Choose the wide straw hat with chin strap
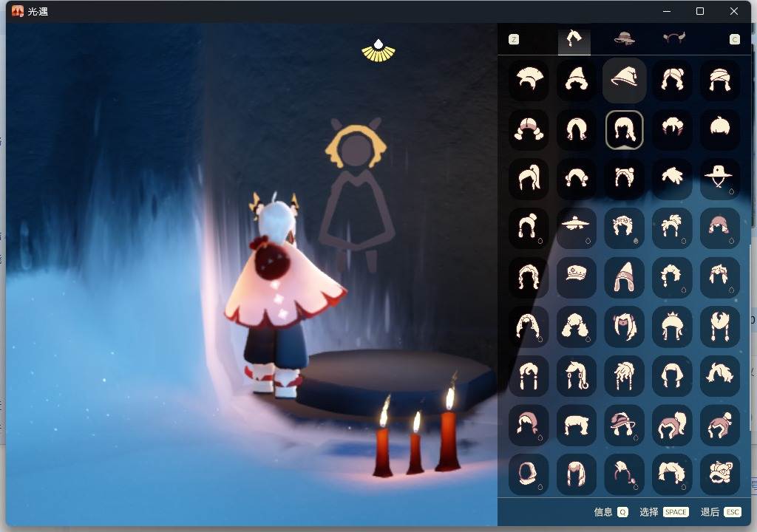Viewport: 757px width, 532px height. (719, 179)
